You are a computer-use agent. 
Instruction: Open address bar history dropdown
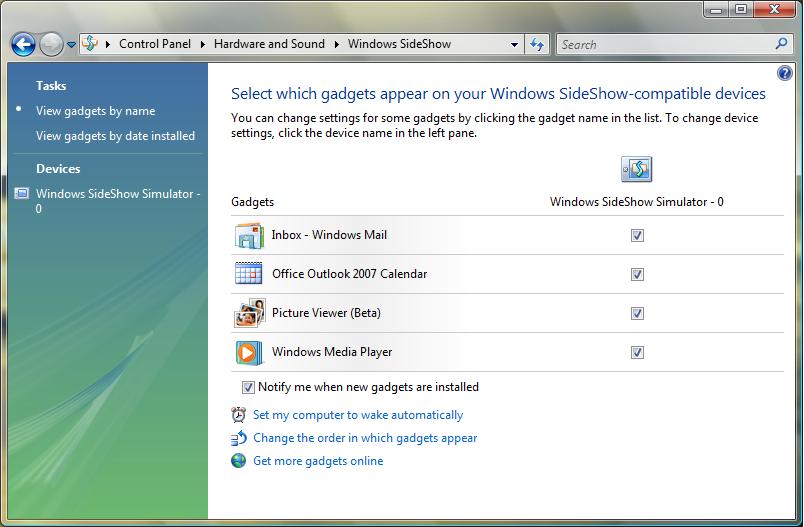pyautogui.click(x=514, y=45)
